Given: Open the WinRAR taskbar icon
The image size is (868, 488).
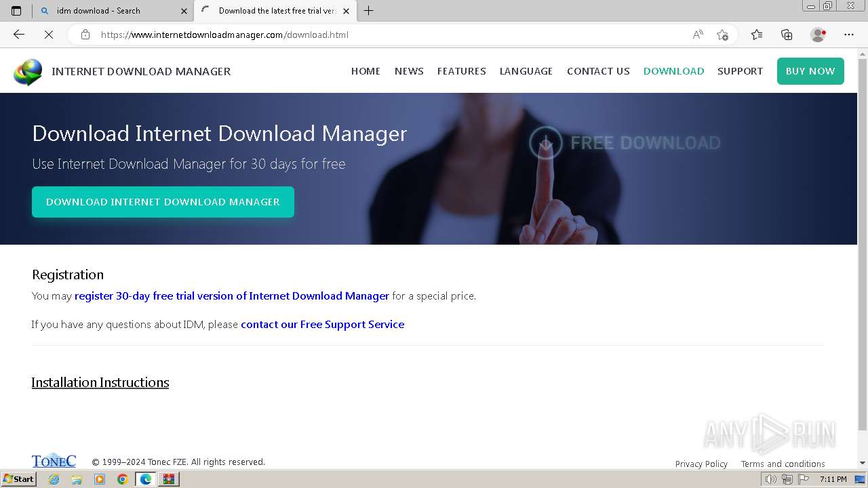Looking at the screenshot, I should [x=169, y=479].
